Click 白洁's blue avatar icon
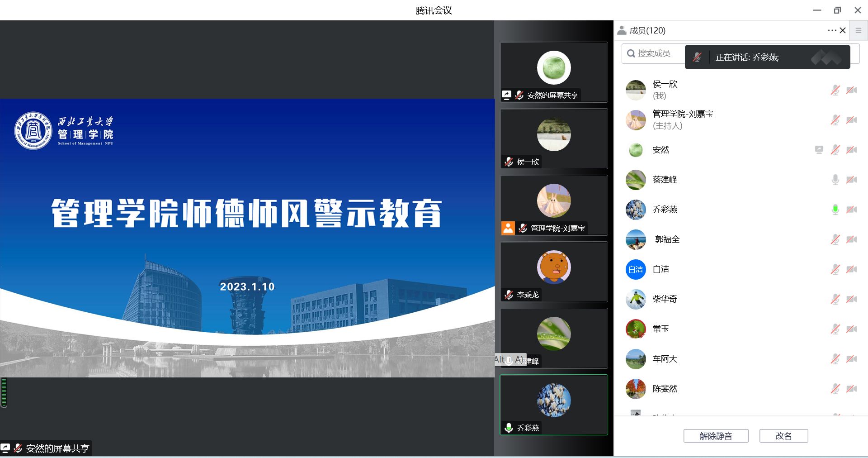This screenshot has width=868, height=458. click(x=636, y=269)
